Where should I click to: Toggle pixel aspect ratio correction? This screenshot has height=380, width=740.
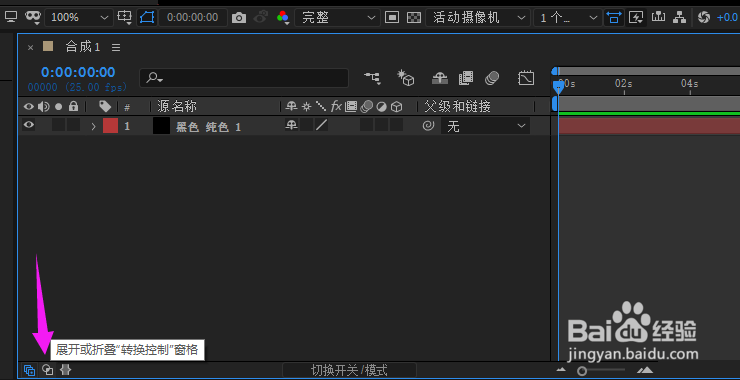pos(614,17)
